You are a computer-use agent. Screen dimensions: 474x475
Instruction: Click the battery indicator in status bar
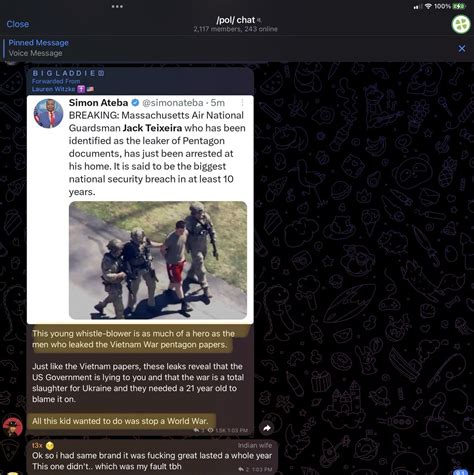click(x=459, y=6)
